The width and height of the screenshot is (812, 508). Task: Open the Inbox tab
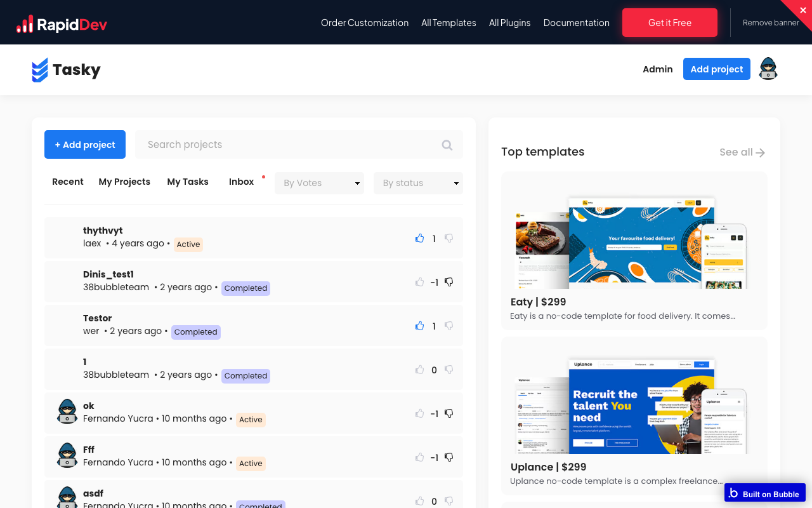241,182
